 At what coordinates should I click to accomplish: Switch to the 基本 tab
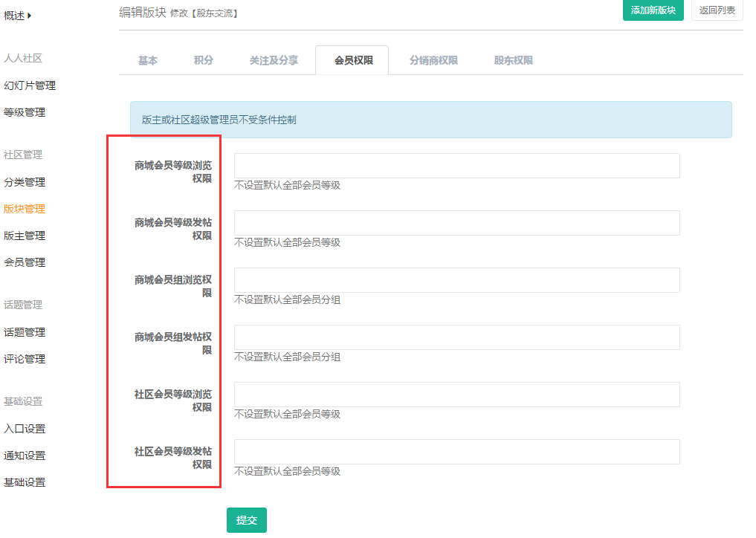(148, 61)
